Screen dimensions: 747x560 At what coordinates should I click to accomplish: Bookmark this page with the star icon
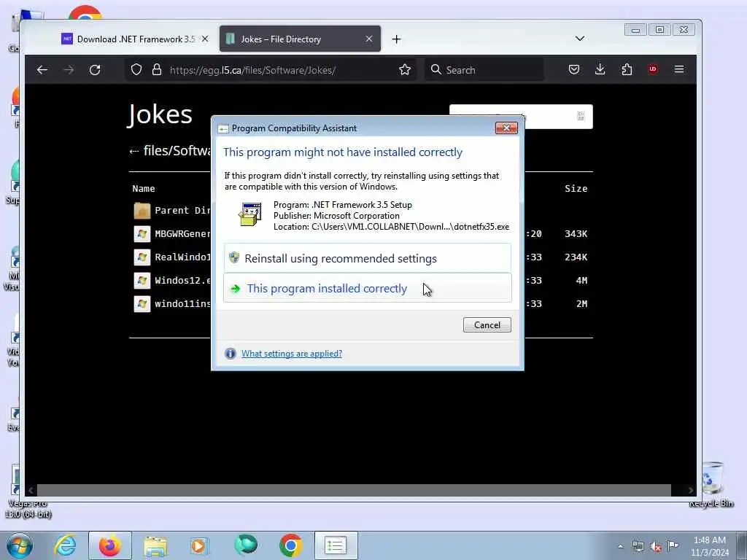(405, 69)
